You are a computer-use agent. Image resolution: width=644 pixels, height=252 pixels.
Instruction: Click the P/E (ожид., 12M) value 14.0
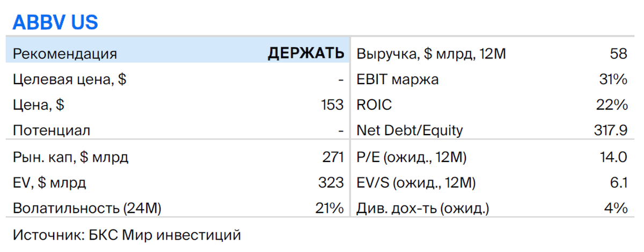coord(614,157)
